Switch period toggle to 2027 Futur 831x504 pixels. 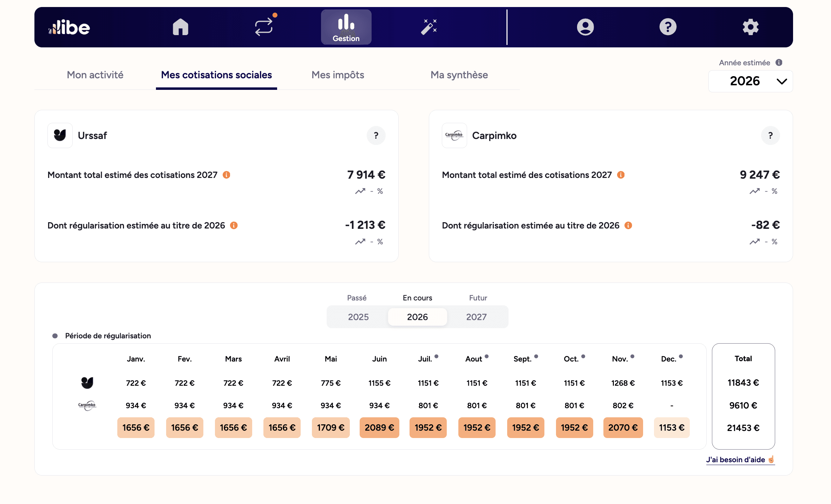click(x=476, y=317)
